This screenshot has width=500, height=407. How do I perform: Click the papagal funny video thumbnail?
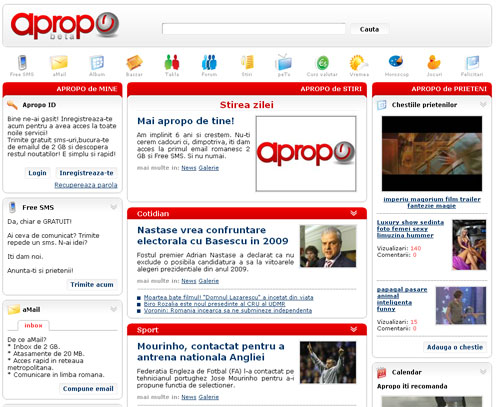[461, 306]
